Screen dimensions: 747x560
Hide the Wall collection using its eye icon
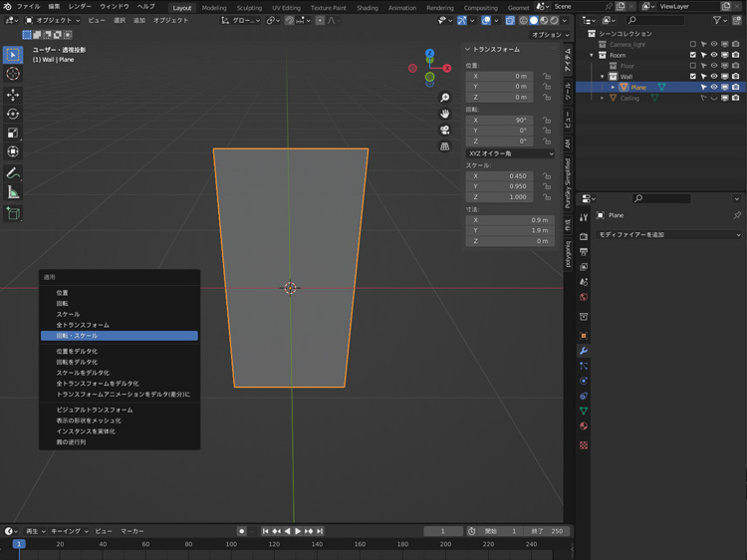pyautogui.click(x=714, y=77)
